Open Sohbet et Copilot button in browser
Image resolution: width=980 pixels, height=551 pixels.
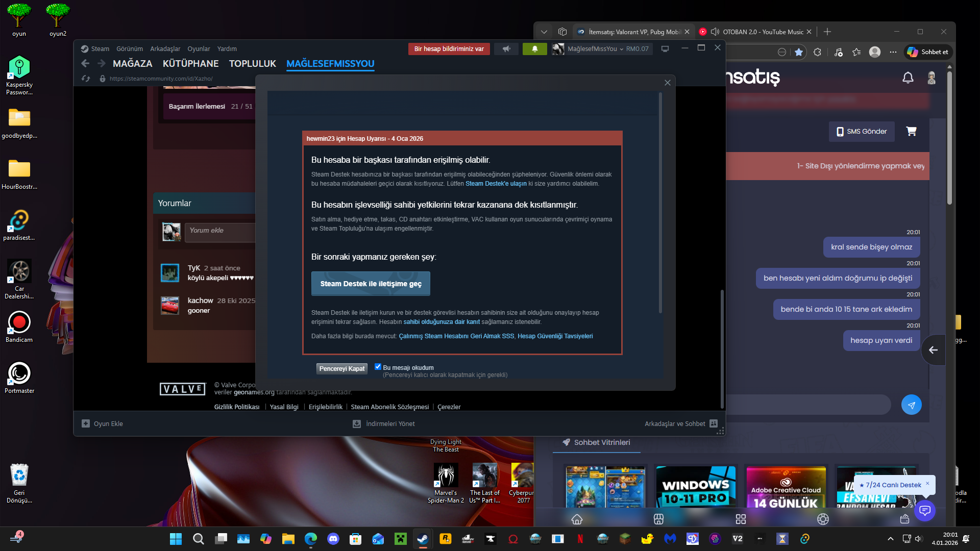click(928, 52)
